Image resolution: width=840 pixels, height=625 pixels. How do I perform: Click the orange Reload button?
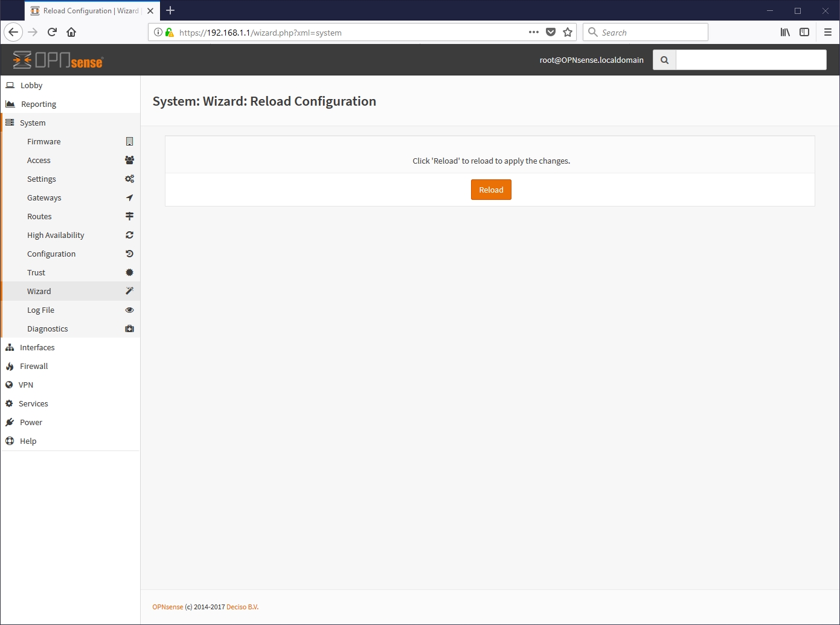tap(491, 190)
